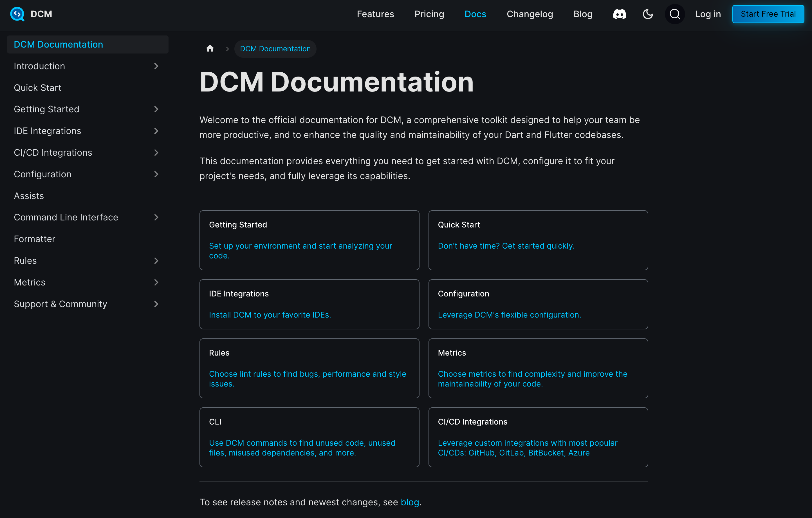Screen dimensions: 812x518
Task: Open Features in the top navigation
Action: (375, 14)
